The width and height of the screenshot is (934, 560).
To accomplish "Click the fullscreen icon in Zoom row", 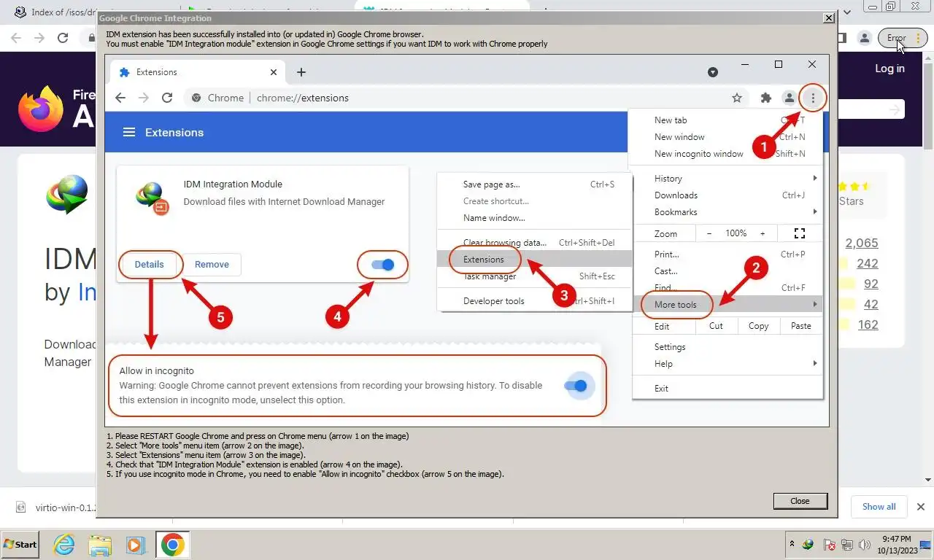I will pos(800,233).
